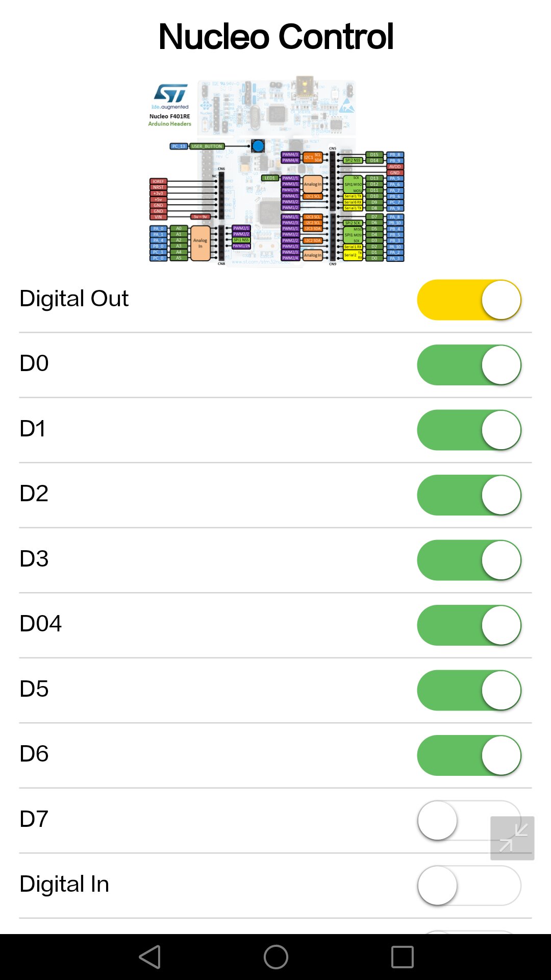Turn off the D0 switch
Image resolution: width=551 pixels, height=980 pixels.
(469, 365)
